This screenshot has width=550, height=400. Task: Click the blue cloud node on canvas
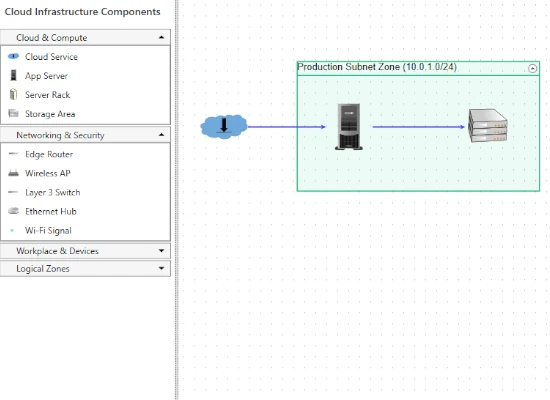[x=224, y=126]
